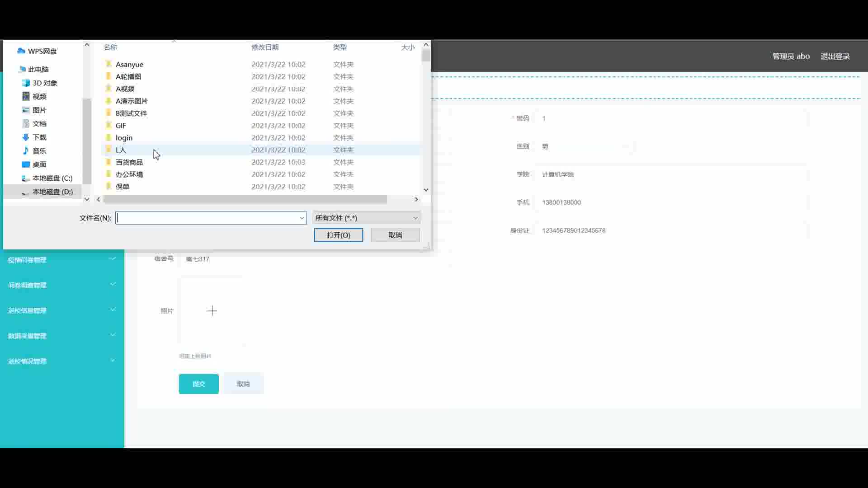The width and height of the screenshot is (868, 488).
Task: Select the B测试文件 folder icon
Action: 108,113
